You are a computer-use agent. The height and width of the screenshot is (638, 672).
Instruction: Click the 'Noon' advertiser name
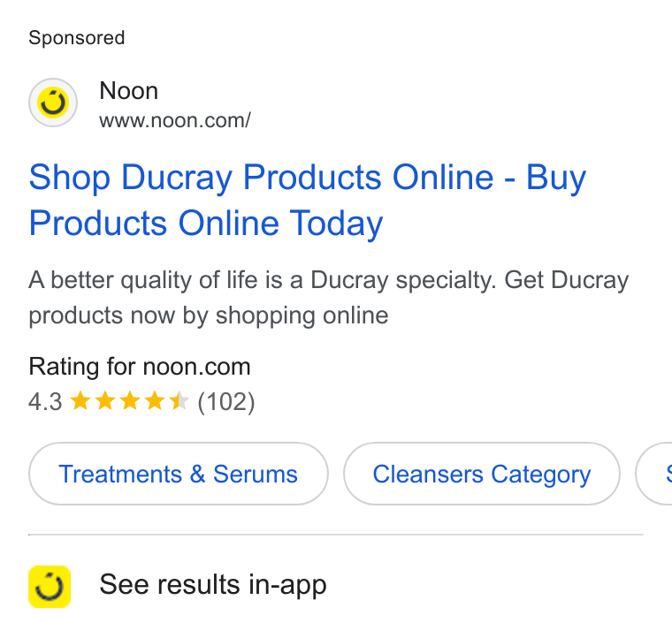(x=128, y=91)
